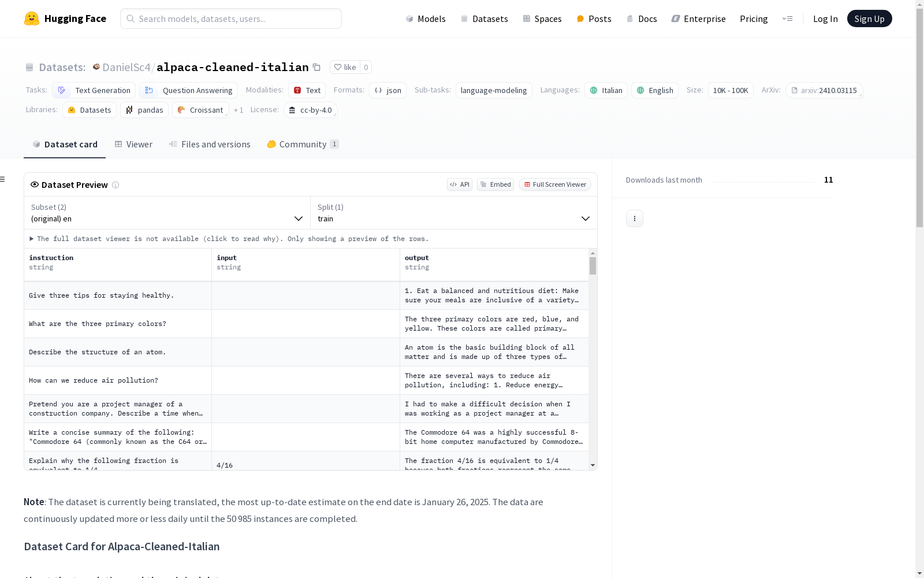This screenshot has height=578, width=924.
Task: Open the navigation overflow menu icon
Action: (x=787, y=18)
